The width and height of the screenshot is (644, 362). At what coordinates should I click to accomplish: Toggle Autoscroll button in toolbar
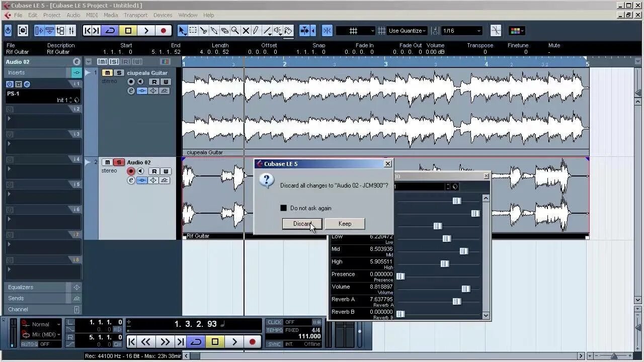(305, 31)
